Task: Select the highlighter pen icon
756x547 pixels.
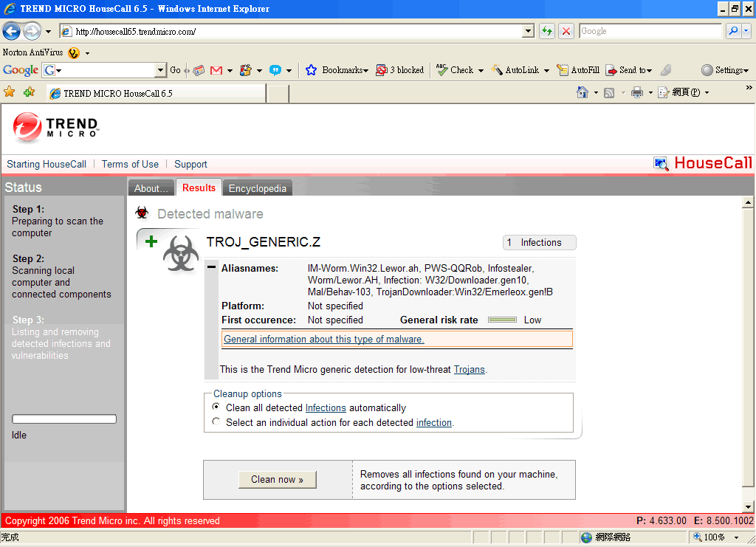Action: point(666,70)
